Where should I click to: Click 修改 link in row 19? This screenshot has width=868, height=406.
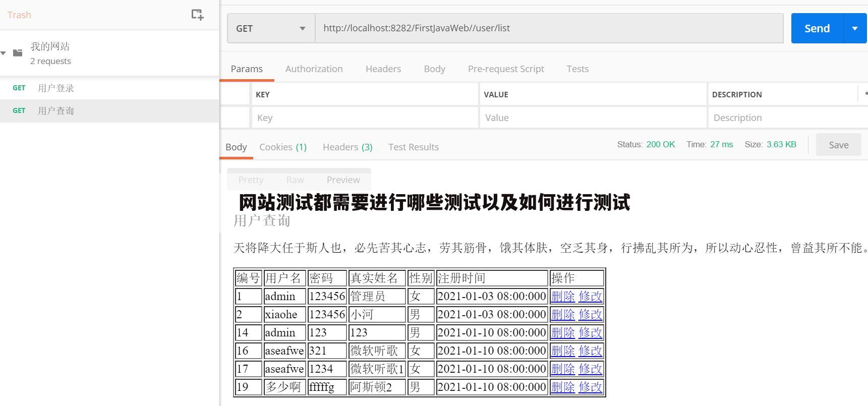[590, 387]
